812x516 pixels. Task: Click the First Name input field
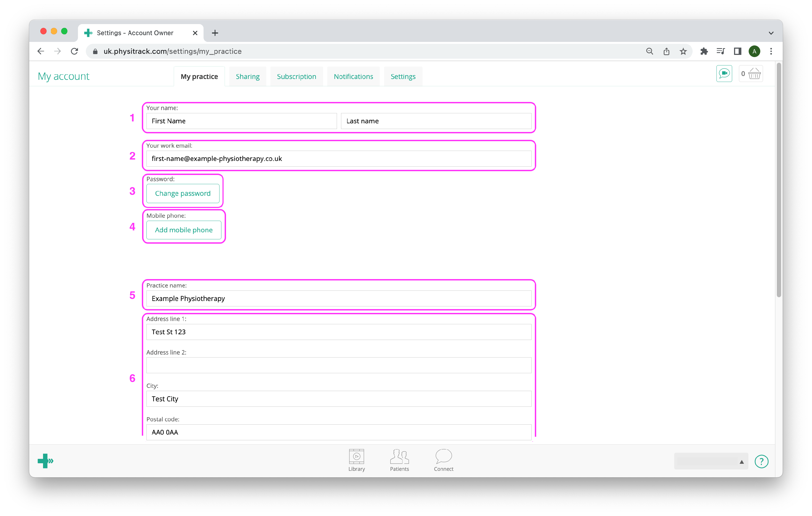241,121
